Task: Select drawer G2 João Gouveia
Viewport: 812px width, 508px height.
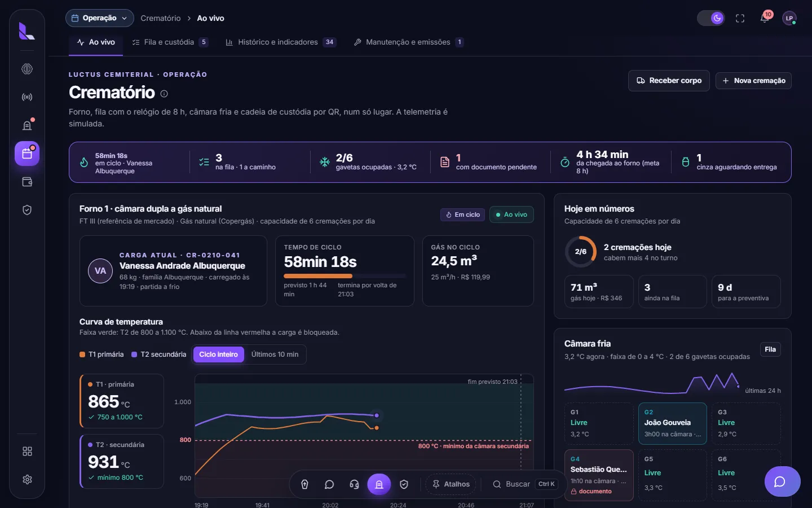Action: [x=673, y=423]
